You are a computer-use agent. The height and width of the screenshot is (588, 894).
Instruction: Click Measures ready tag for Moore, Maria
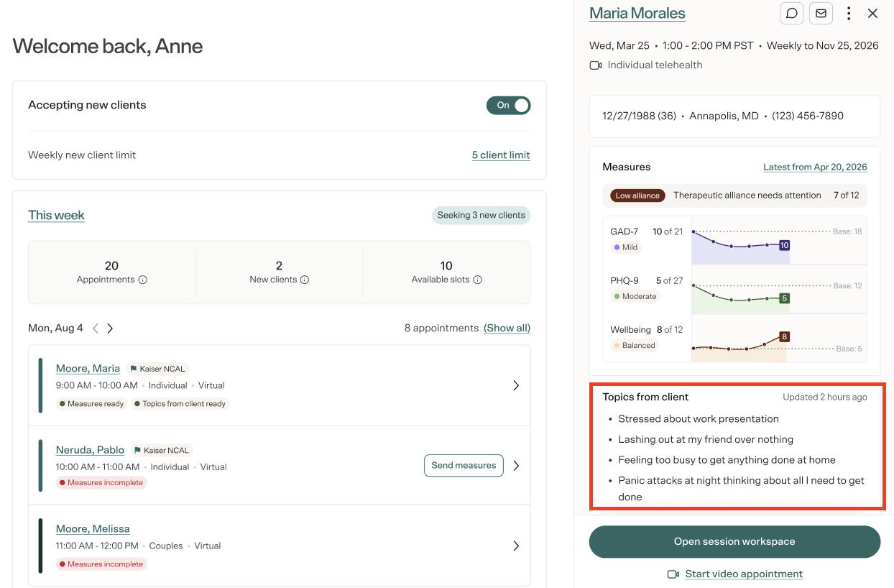click(x=91, y=404)
